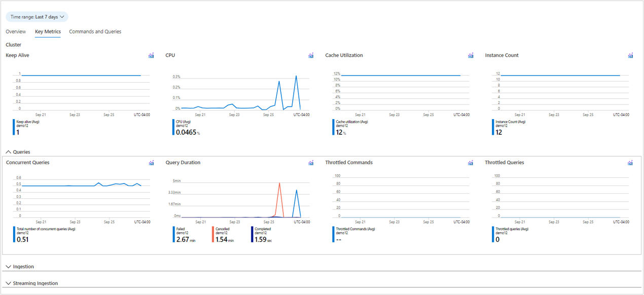Open the Time range Last 7 days dropdown
This screenshot has height=295, width=644.
37,17
